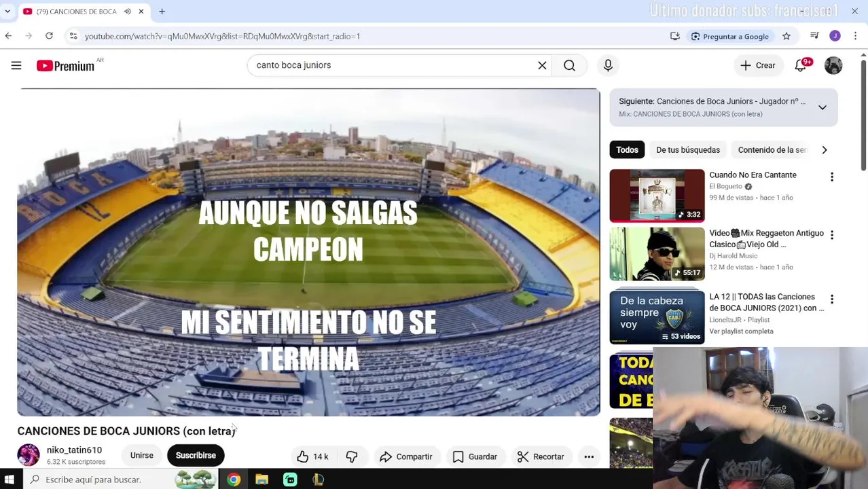The height and width of the screenshot is (489, 868).
Task: Open Cuando No Era Cantante video thumbnail
Action: [657, 196]
